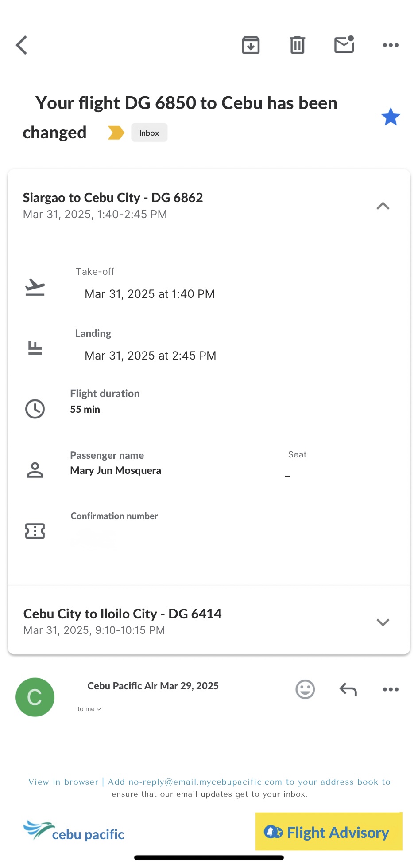
Task: Open the Flight Advisory yellow button
Action: [x=329, y=831]
